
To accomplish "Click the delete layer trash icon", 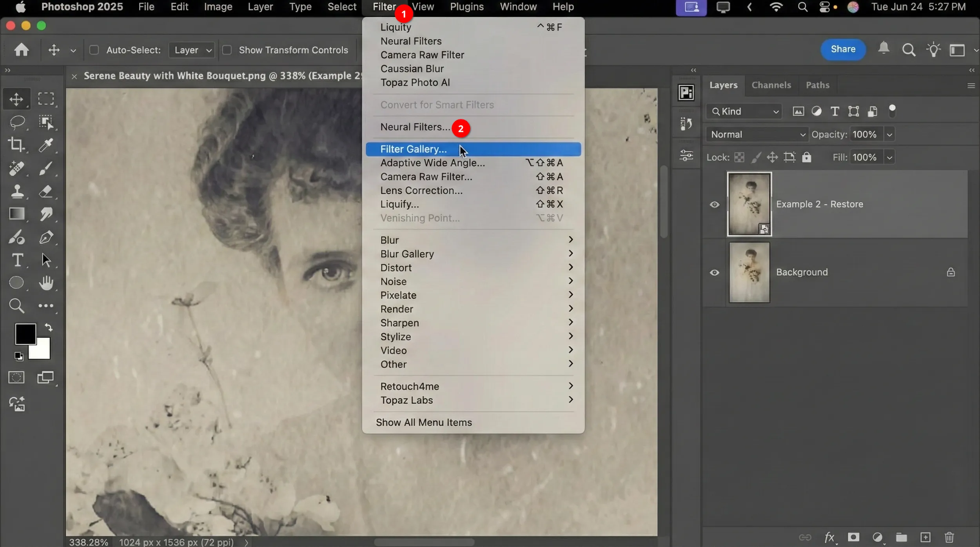I will point(949,537).
